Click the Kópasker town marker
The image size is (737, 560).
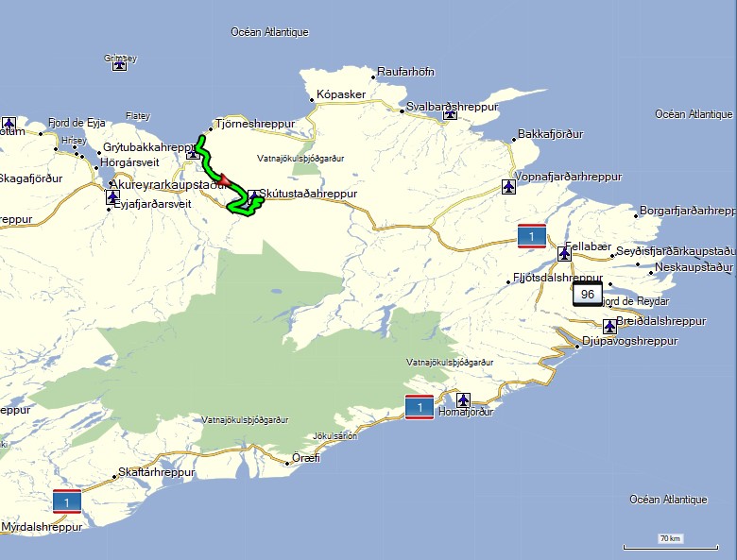click(311, 100)
